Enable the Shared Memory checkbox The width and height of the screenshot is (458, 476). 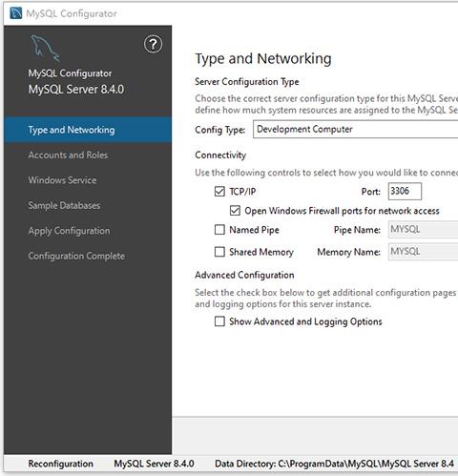click(x=219, y=252)
